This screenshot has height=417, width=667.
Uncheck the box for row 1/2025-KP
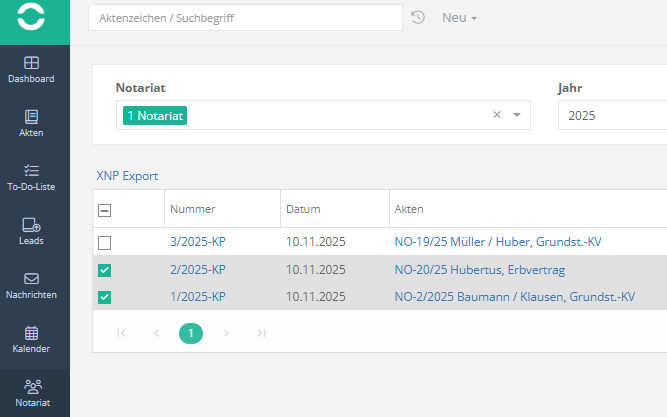[105, 297]
